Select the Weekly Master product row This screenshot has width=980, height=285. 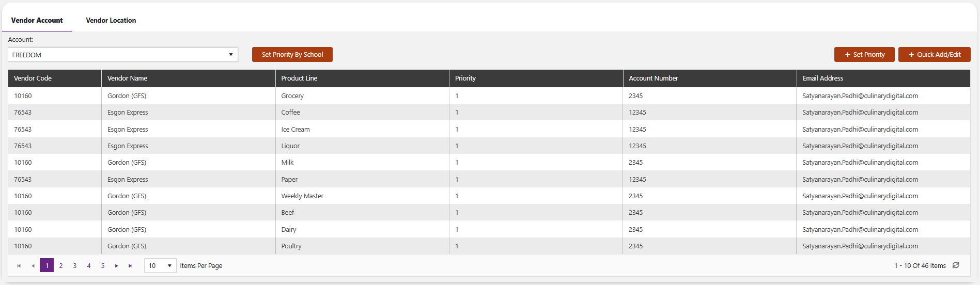pyautogui.click(x=489, y=196)
